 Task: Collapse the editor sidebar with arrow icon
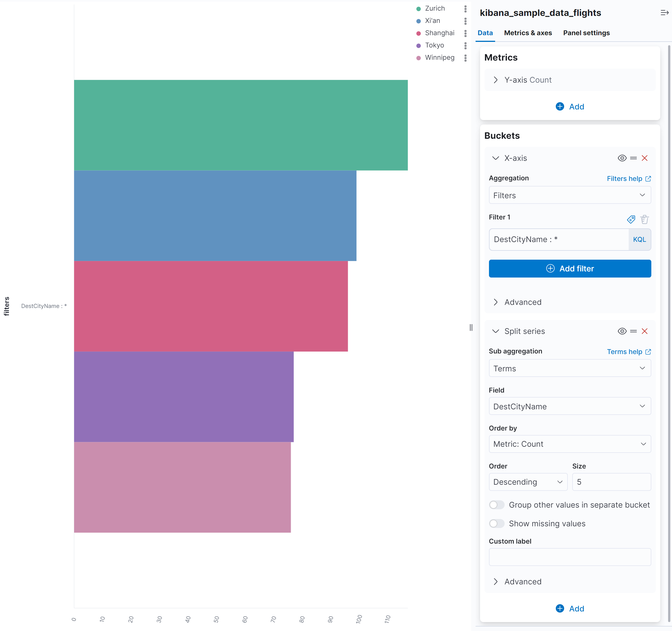(x=664, y=13)
